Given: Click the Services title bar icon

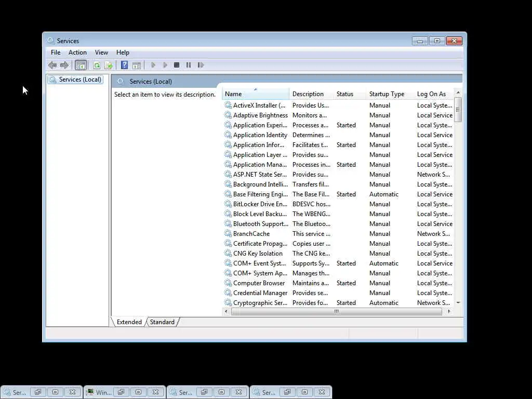Looking at the screenshot, I should (x=51, y=41).
